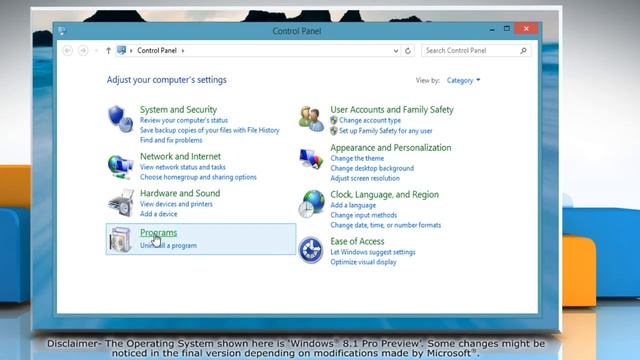Save backup copies with File History link
Screen dimensions: 640x360
pos(210,130)
